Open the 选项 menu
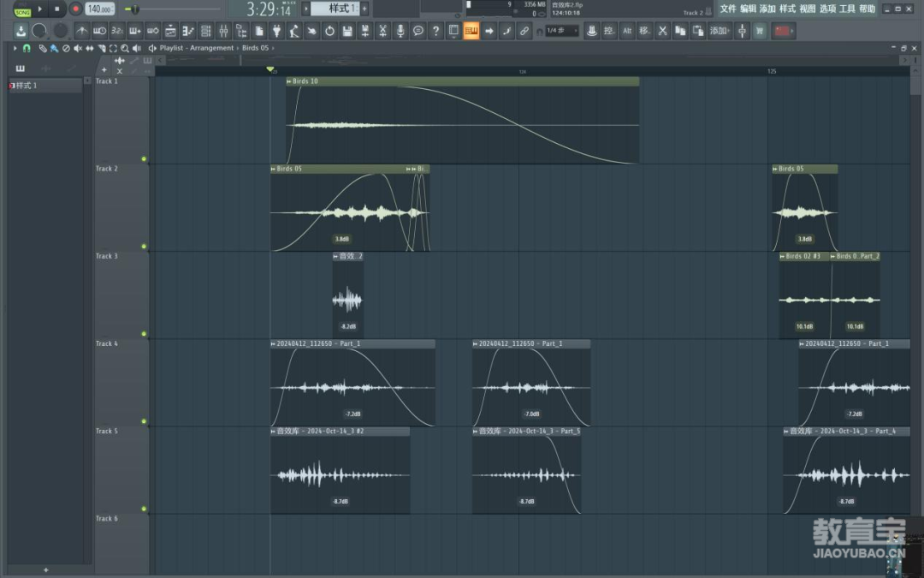 pos(827,9)
